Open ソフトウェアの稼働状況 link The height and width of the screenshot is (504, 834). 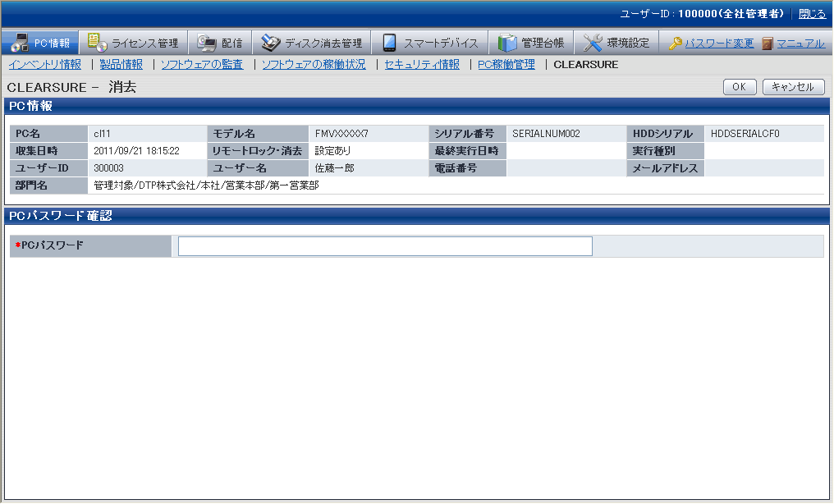[x=314, y=64]
